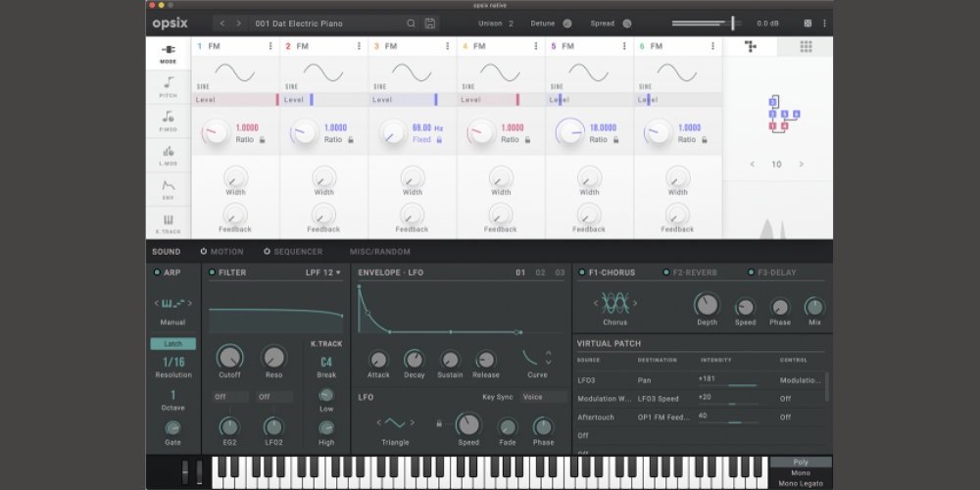
Task: Click the save preset floppy disk icon
Action: pyautogui.click(x=430, y=24)
